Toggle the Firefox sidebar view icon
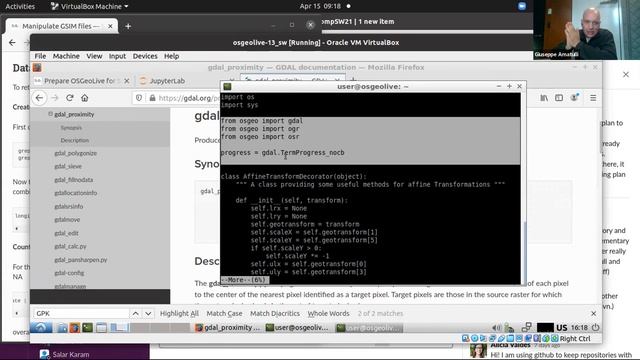Screen dimensions: 640x360 [x=559, y=98]
